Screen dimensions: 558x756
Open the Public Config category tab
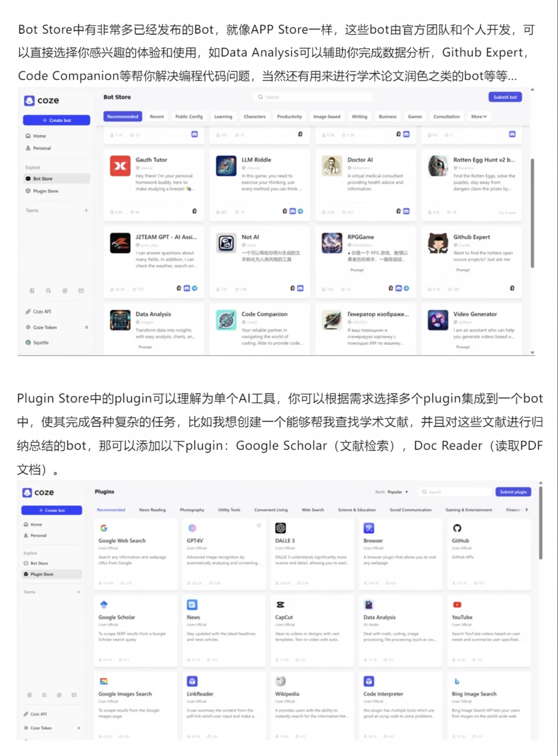[x=189, y=117]
